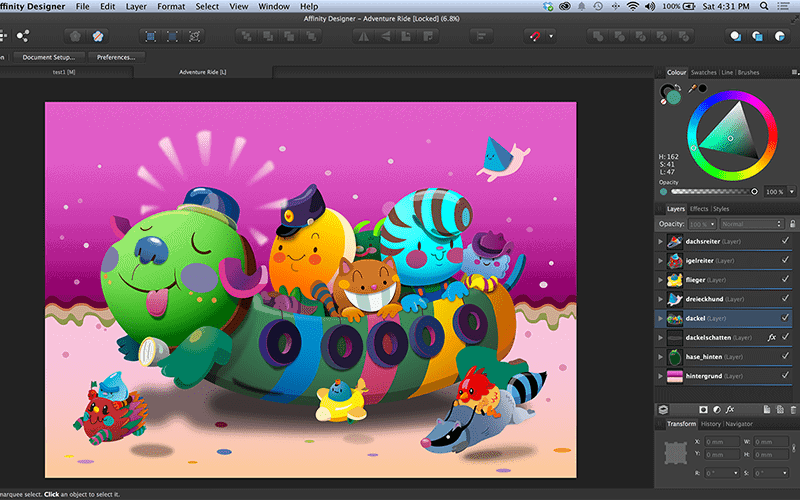The height and width of the screenshot is (500, 800).
Task: Open the Format menu
Action: coord(171,7)
